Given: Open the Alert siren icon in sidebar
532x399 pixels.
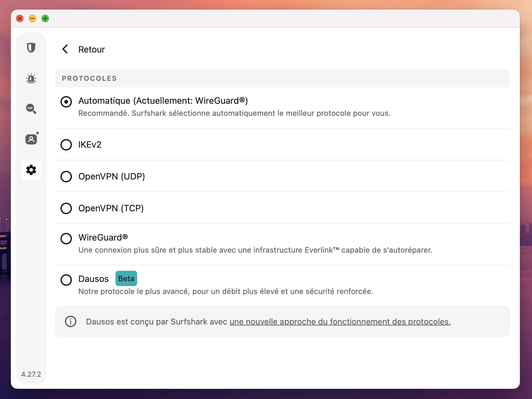Looking at the screenshot, I should tap(31, 78).
